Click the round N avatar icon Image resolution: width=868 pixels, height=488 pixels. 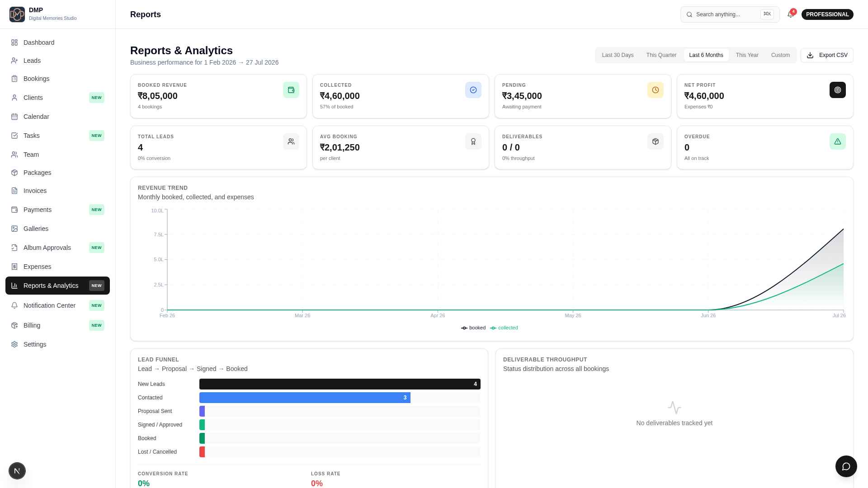pos(17,471)
